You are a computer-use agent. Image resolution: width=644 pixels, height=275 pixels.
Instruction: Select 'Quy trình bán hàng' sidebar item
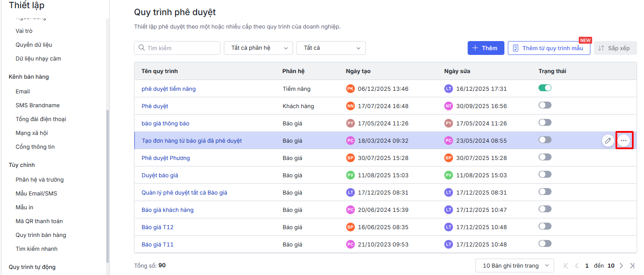pyautogui.click(x=41, y=235)
